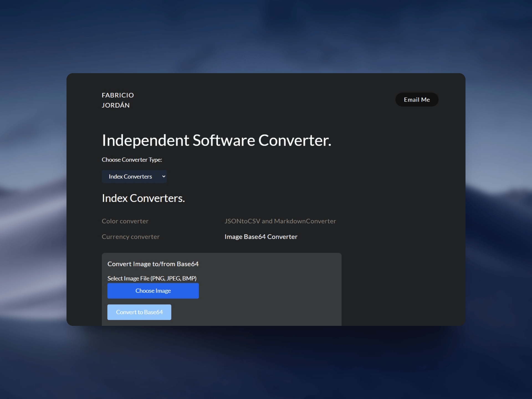Click the Email Me button

416,99
